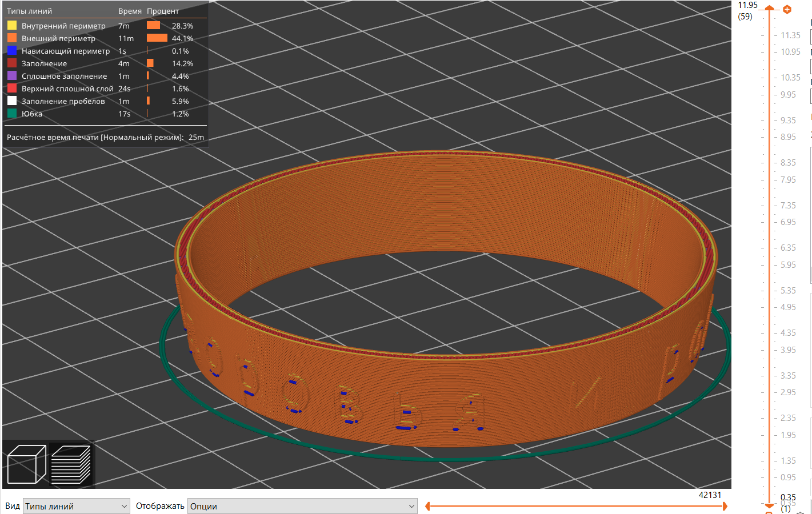The height and width of the screenshot is (514, 812).
Task: Toggle Нависающий периметр blue swatch
Action: click(x=12, y=51)
